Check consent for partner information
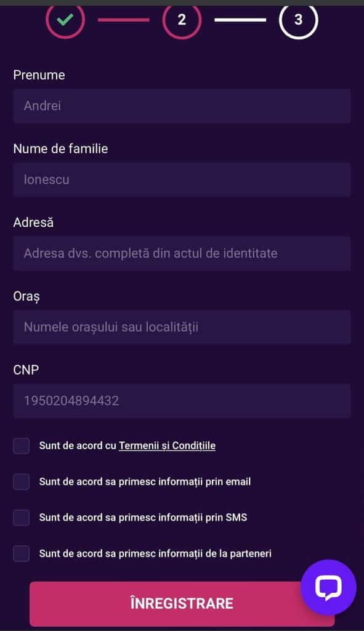Image resolution: width=364 pixels, height=631 pixels. coord(22,553)
